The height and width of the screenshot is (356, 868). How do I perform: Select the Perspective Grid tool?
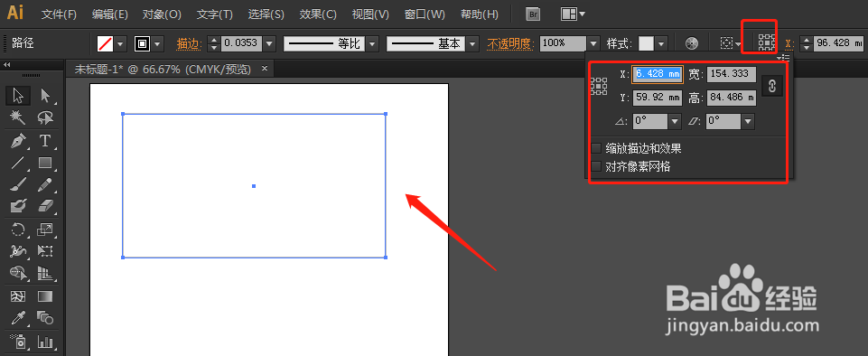[45, 272]
